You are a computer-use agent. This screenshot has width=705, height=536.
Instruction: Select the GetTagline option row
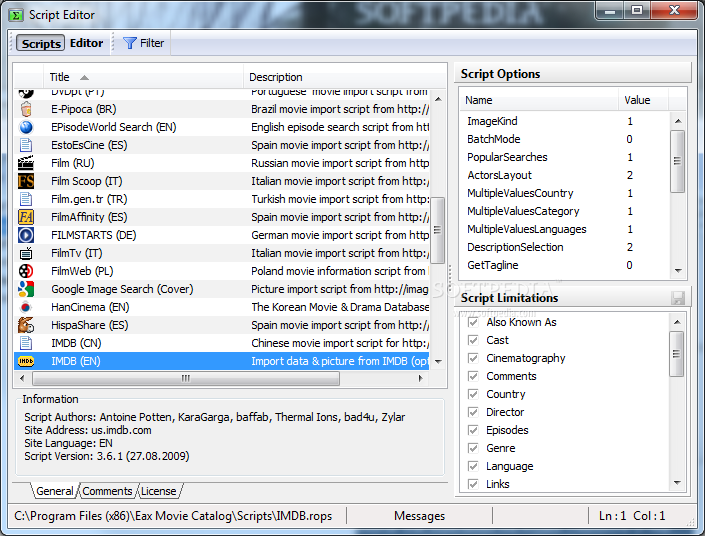(x=566, y=265)
